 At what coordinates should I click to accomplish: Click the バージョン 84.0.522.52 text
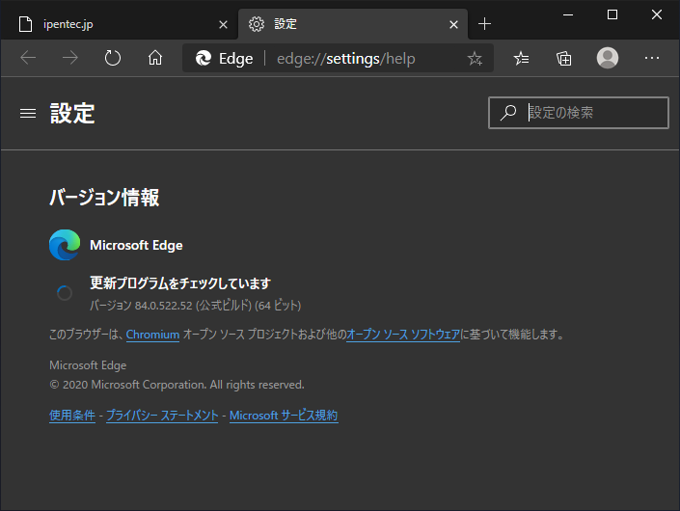(x=195, y=305)
